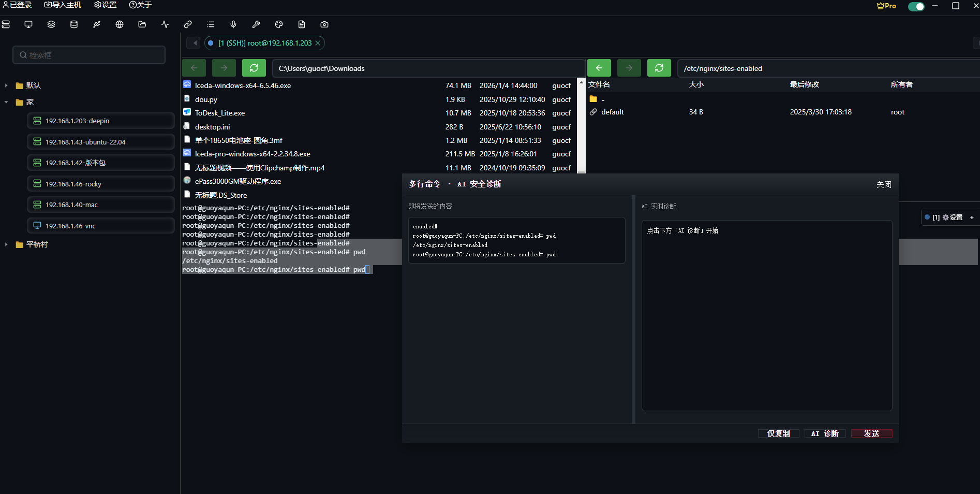Screen dimensions: 980x494
Task: Refresh the local Downloads file list
Action: pyautogui.click(x=254, y=68)
